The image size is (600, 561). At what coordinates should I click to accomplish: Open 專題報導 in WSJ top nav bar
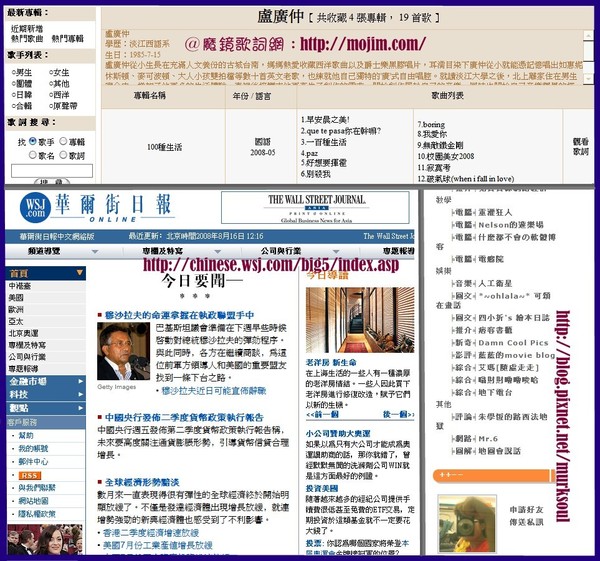[398, 251]
